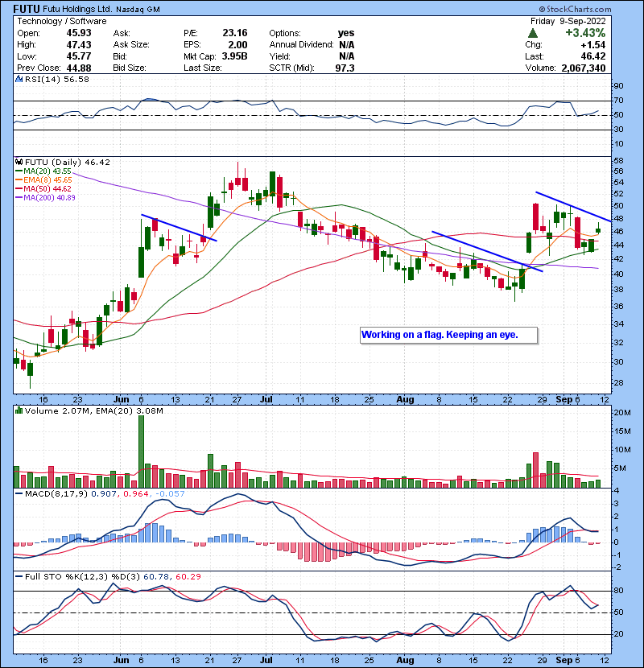Click the FUTU (Daily) 46.42 chart label
Image resolution: width=644 pixels, height=668 pixels.
68,163
